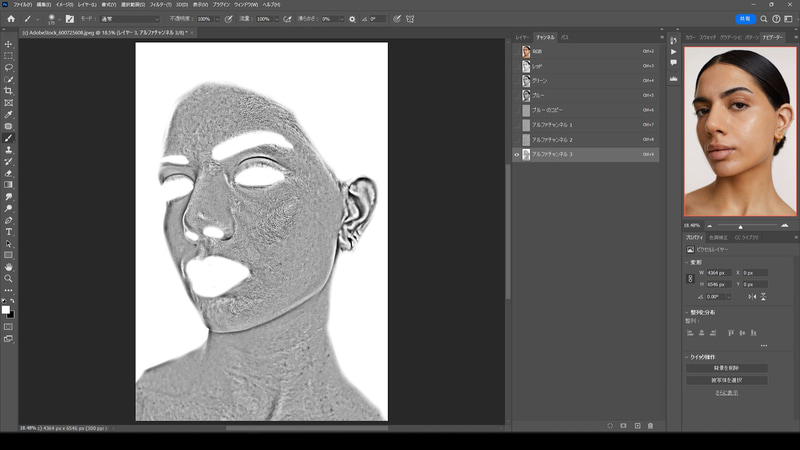Image resolution: width=800 pixels, height=450 pixels.
Task: Delete current channel trash icon
Action: pyautogui.click(x=651, y=426)
